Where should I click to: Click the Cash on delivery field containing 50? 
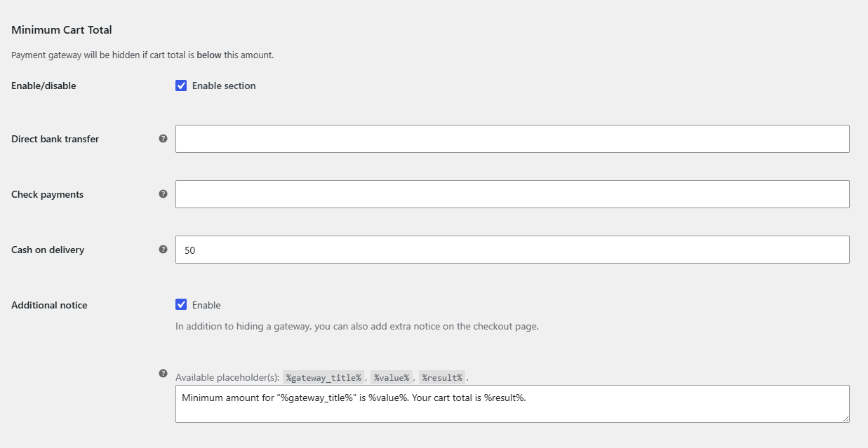pyautogui.click(x=512, y=250)
